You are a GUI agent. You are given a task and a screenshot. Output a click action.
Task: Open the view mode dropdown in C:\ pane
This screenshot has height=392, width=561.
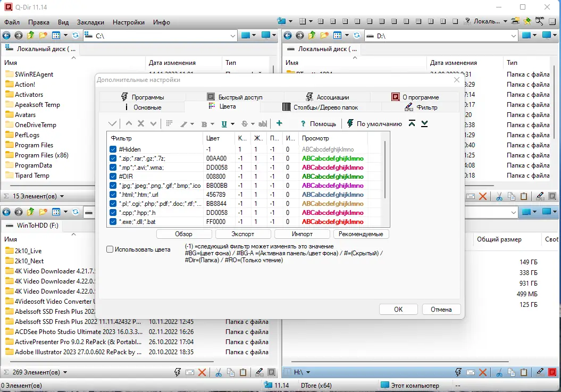tap(65, 36)
